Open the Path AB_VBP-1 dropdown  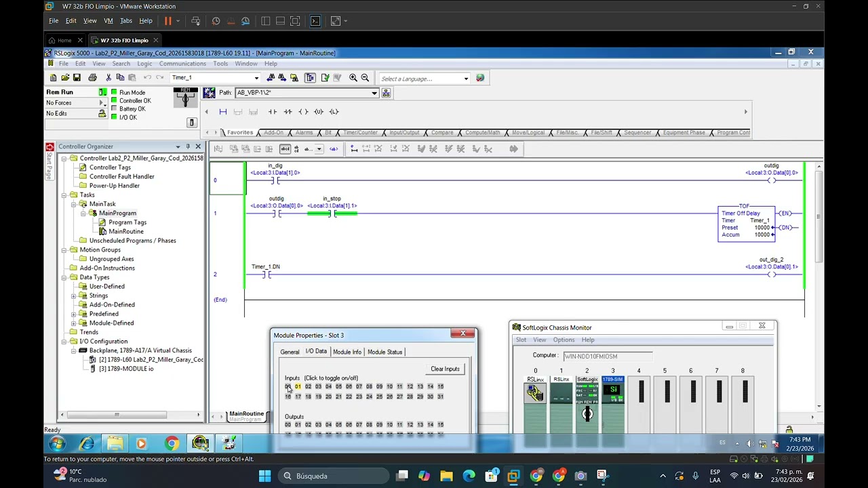[x=374, y=93]
